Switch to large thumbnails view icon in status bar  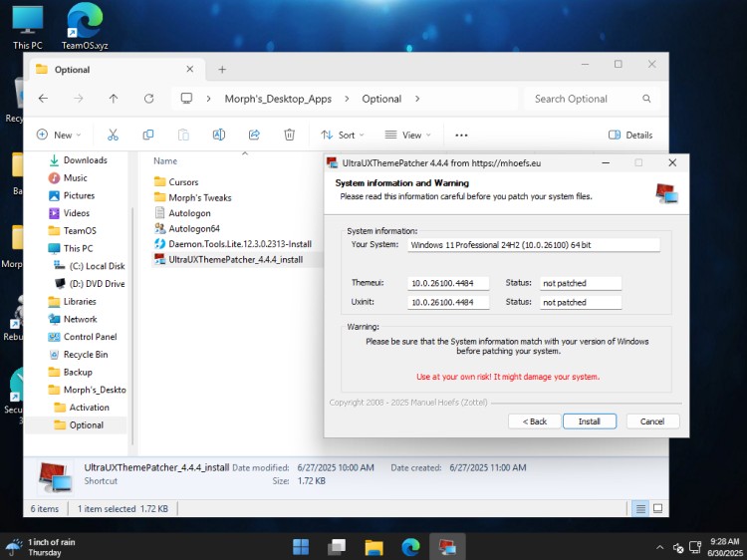(x=658, y=509)
